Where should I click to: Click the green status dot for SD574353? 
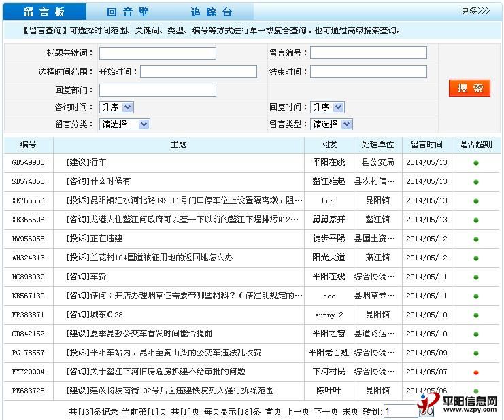click(476, 182)
